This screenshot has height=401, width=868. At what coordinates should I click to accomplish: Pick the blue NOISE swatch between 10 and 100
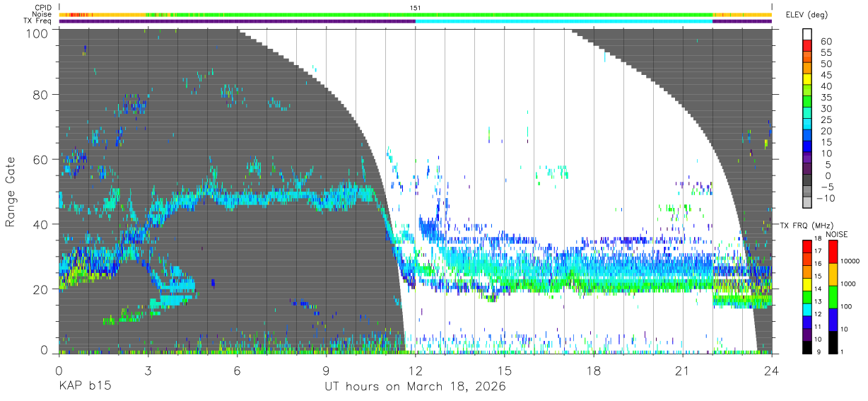[834, 319]
